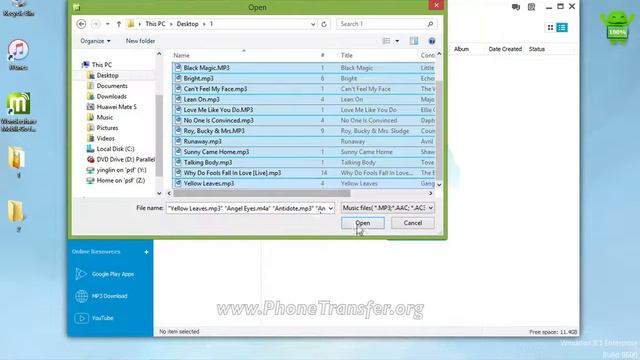Switch to list view in background app
The width and height of the screenshot is (640, 360).
[562, 27]
